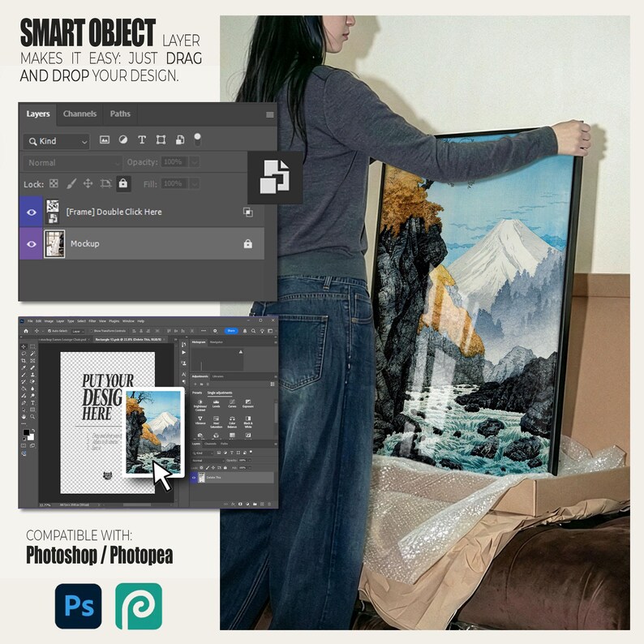The height and width of the screenshot is (644, 644).
Task: Hide the Mockup layer
Action: click(31, 244)
